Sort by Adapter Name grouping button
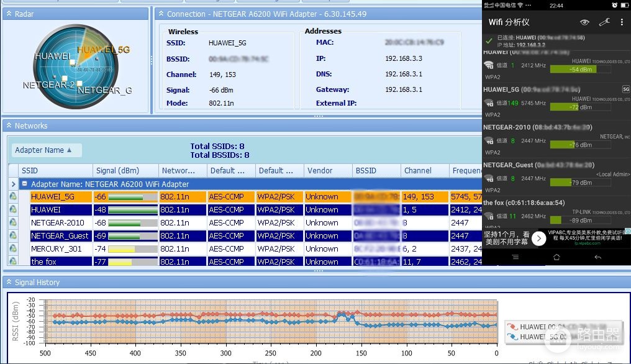The image size is (631, 364). coord(47,150)
